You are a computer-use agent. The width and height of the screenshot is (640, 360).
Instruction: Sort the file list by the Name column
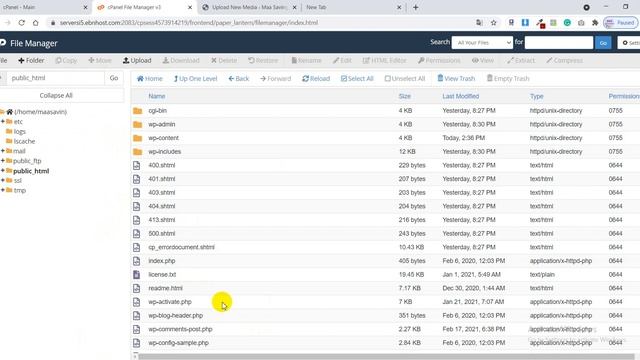[157, 96]
